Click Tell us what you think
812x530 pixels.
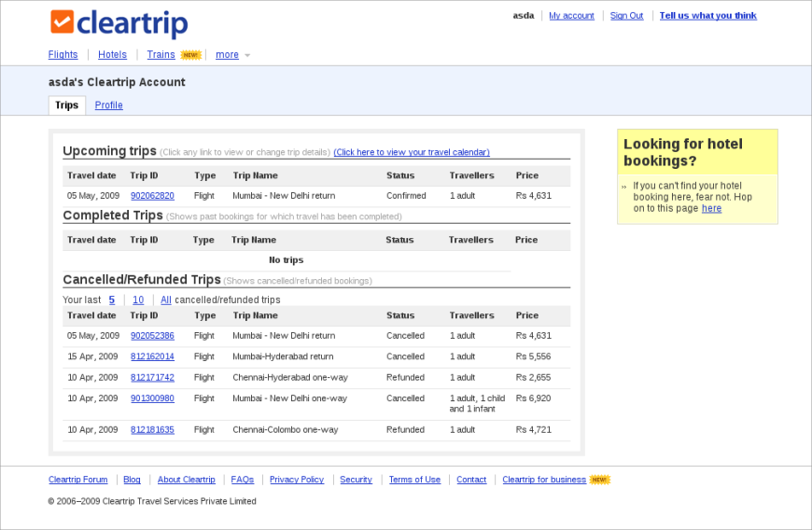pos(707,16)
